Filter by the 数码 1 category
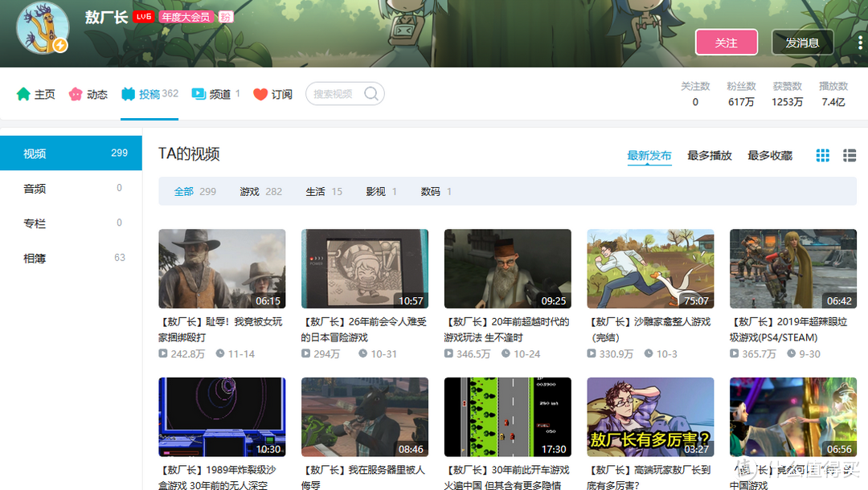The image size is (868, 490). pos(436,191)
